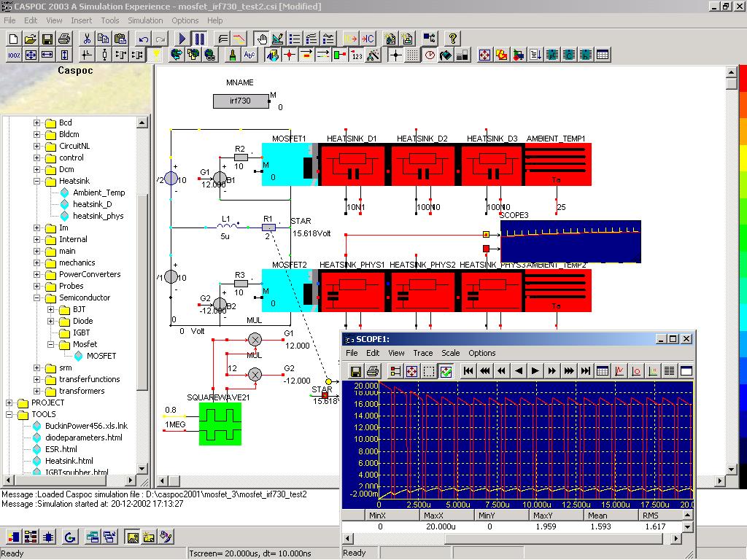
Task: Click the 100% zoom icon
Action: pos(14,55)
